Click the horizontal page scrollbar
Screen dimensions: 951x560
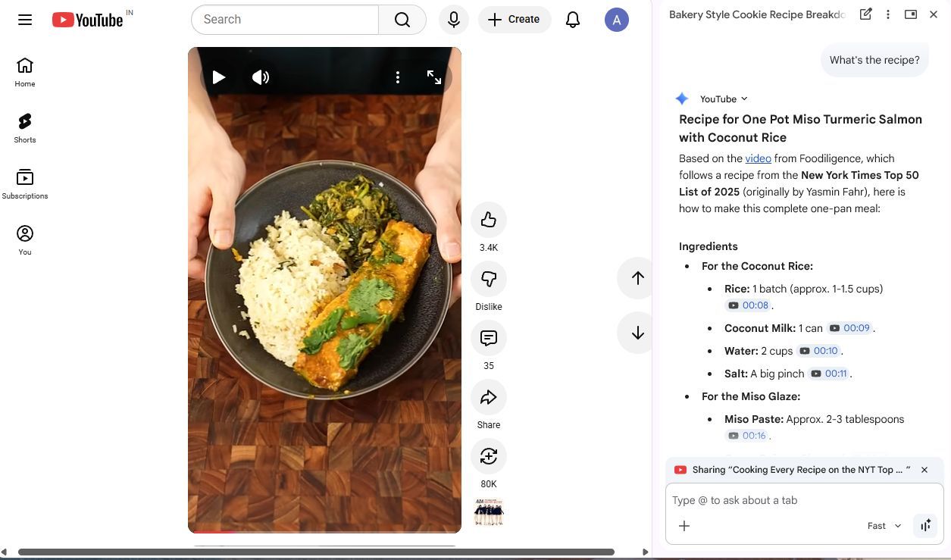[x=316, y=552]
